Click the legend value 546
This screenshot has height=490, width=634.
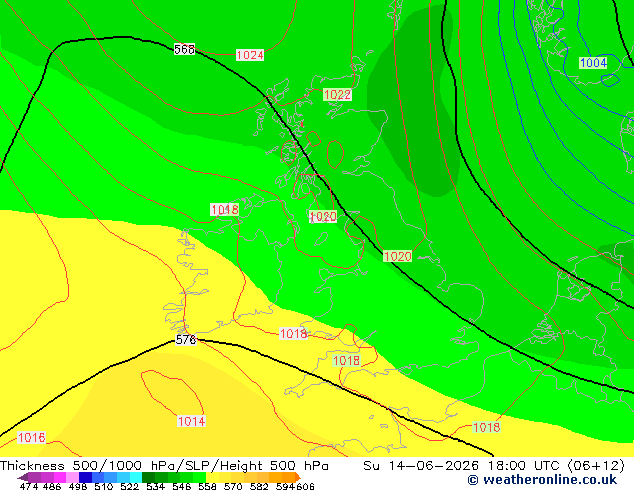click(x=182, y=486)
